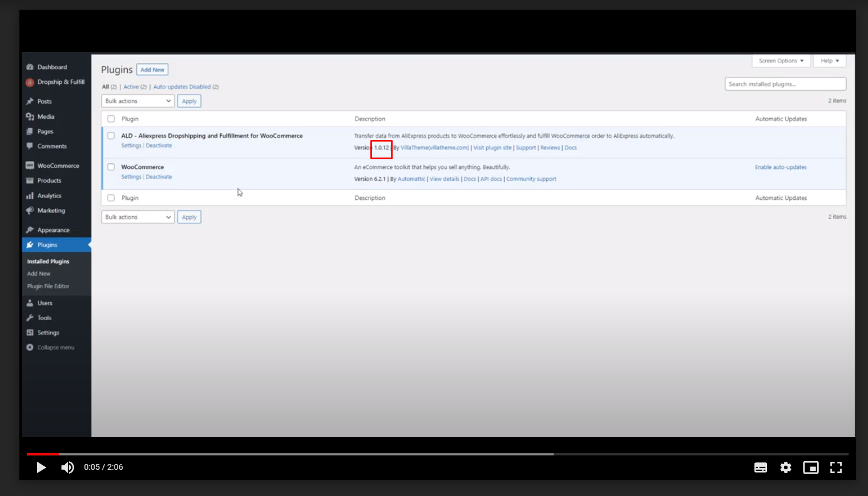Open the Community support link

[x=531, y=179]
